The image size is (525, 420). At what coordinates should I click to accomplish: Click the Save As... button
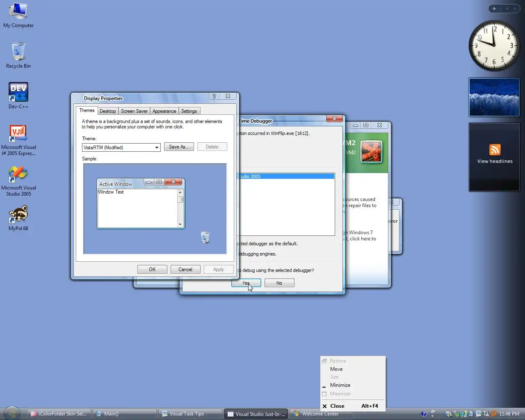pos(179,147)
